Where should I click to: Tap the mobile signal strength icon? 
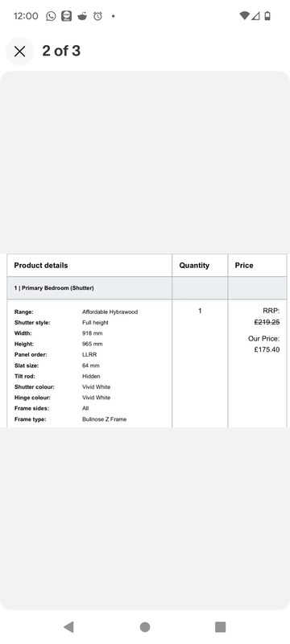255,16
